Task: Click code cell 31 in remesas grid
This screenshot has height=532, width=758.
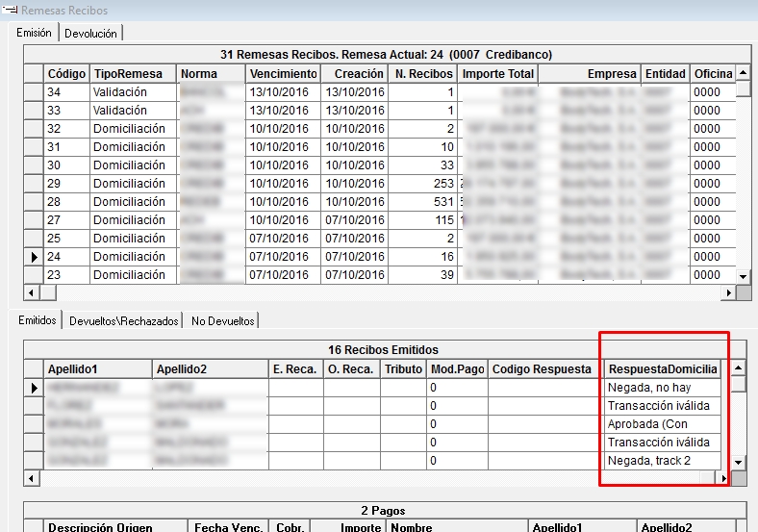Action: click(66, 147)
